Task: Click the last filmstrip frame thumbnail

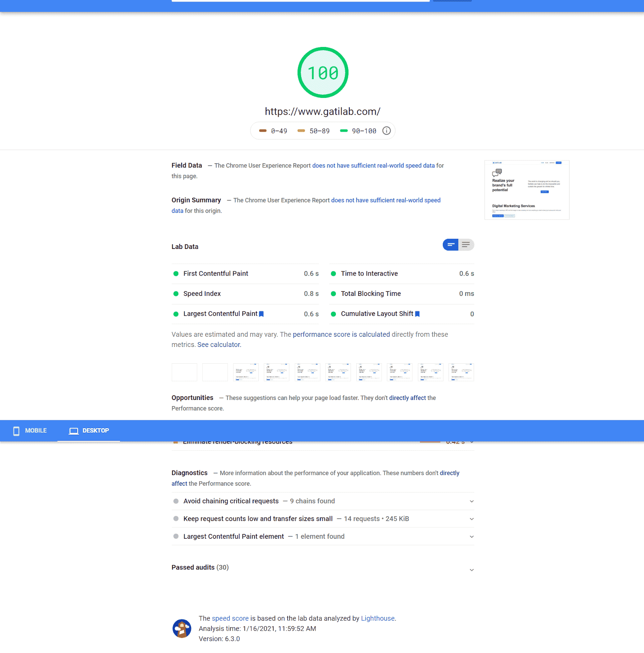Action: (461, 372)
